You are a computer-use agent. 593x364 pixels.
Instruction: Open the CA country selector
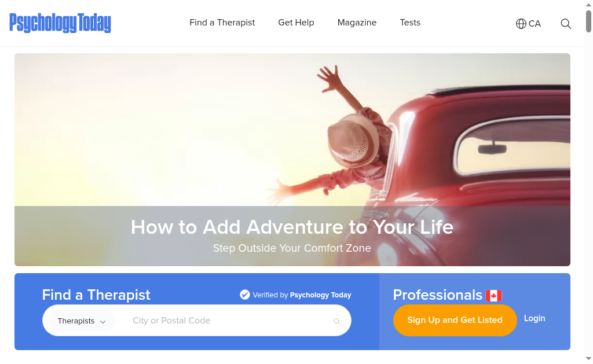(528, 24)
